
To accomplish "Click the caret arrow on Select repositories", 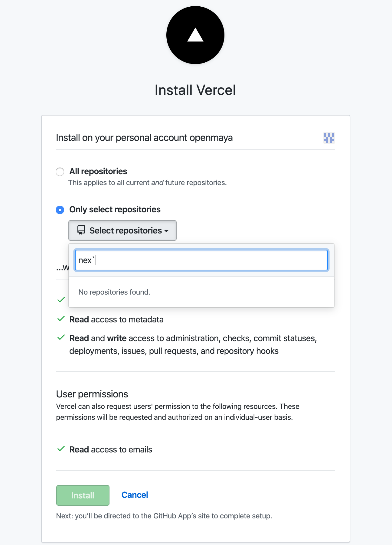I will click(x=166, y=231).
